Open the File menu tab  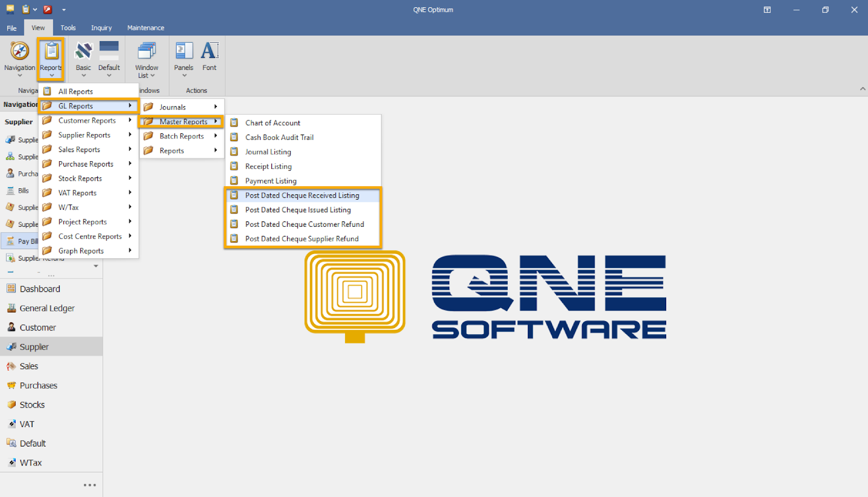tap(12, 28)
